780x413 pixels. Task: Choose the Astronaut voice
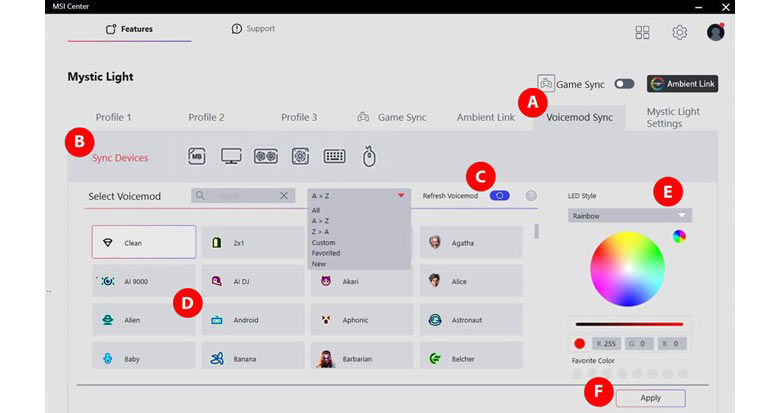[x=471, y=319]
